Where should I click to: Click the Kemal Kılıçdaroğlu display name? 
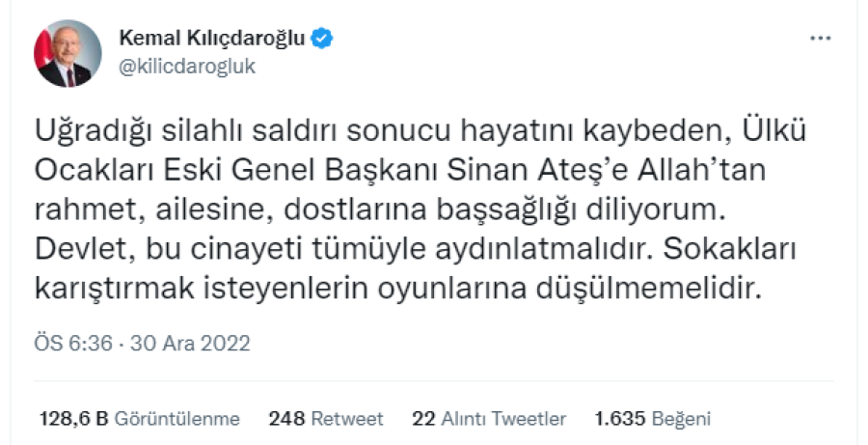(x=211, y=39)
